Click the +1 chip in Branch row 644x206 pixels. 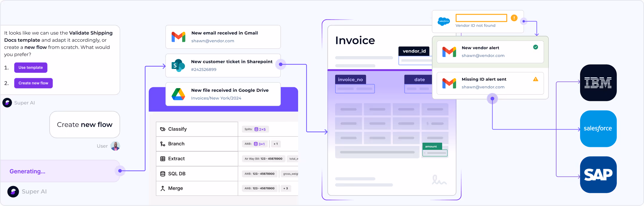(x=276, y=144)
